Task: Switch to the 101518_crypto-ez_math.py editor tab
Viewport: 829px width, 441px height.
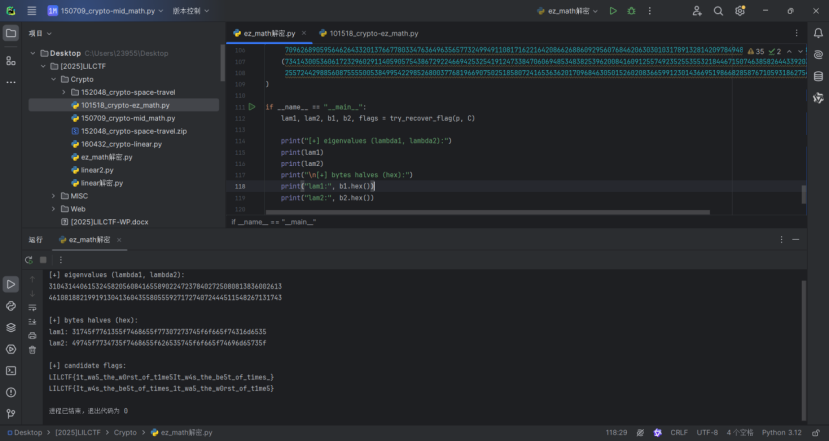Action: [374, 32]
